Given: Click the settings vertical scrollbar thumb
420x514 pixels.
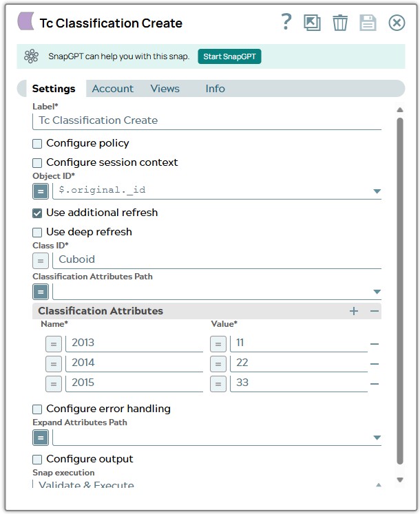Looking at the screenshot, I should click(x=399, y=291).
